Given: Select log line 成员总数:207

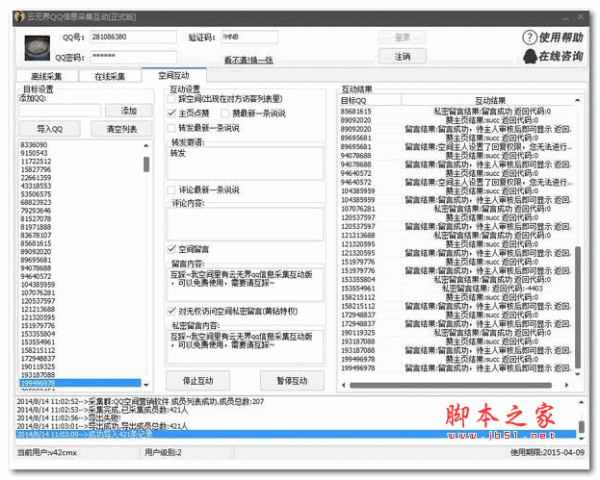Looking at the screenshot, I should tap(295, 402).
